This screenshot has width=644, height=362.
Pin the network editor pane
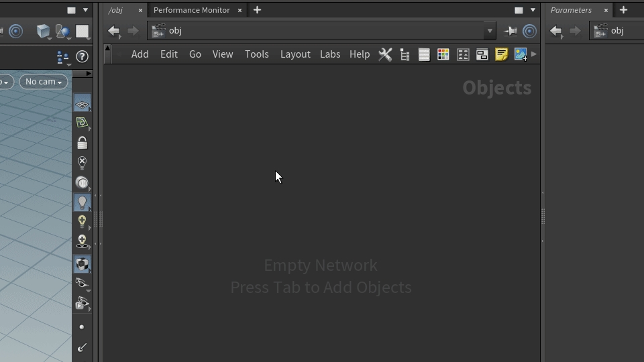[511, 31]
